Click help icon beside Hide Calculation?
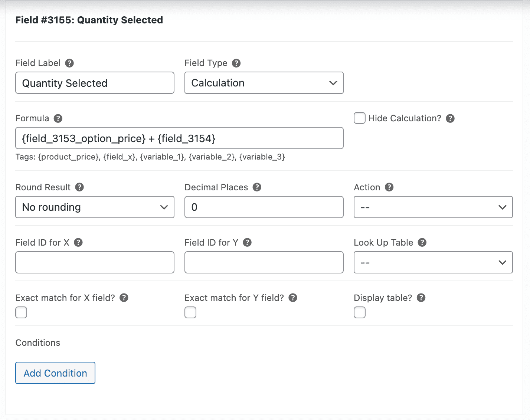The image size is (530, 420). tap(450, 118)
